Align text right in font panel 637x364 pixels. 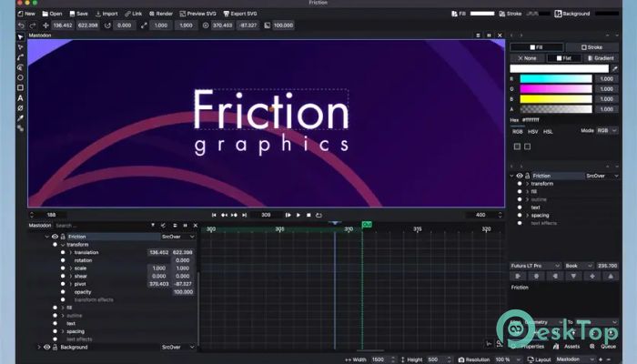click(x=555, y=277)
